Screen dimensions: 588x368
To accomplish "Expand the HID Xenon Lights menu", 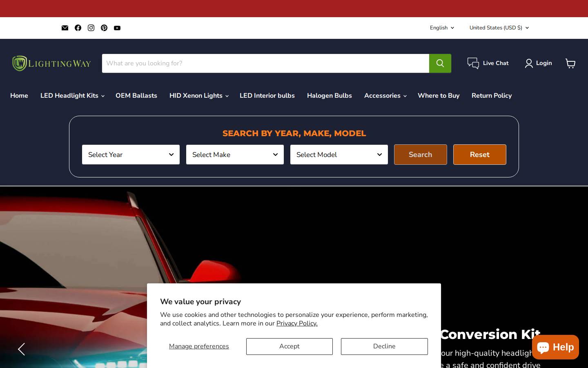I will [x=199, y=96].
